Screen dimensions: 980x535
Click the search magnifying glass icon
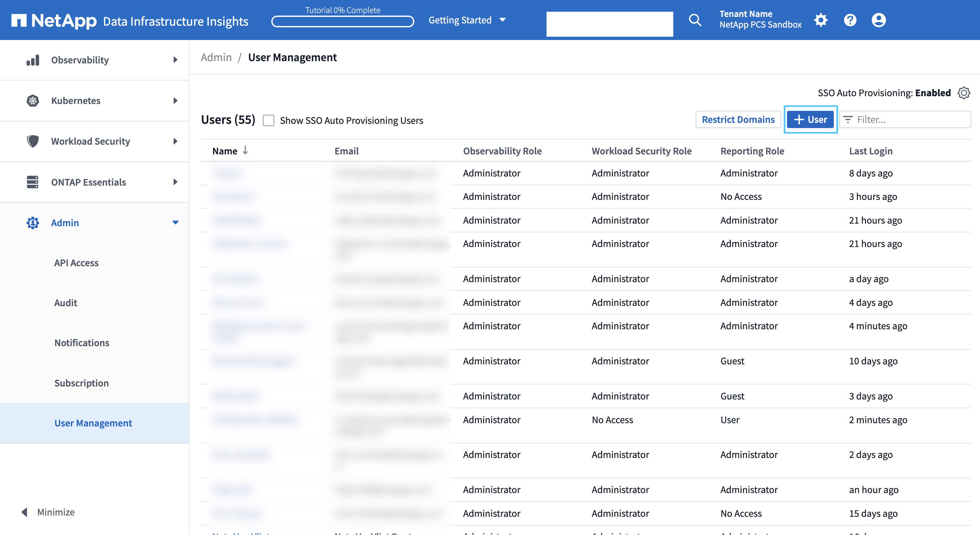click(695, 20)
